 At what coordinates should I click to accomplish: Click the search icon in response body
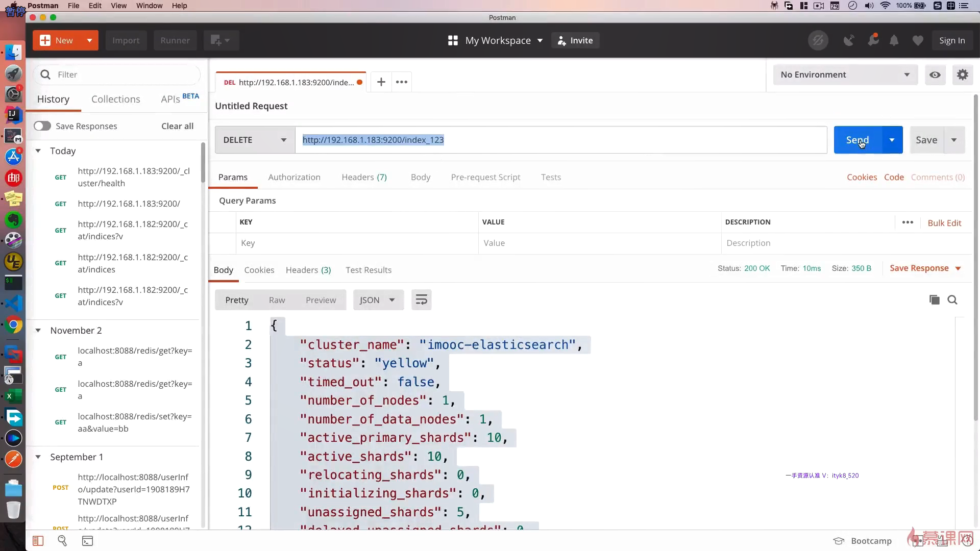[x=952, y=300]
